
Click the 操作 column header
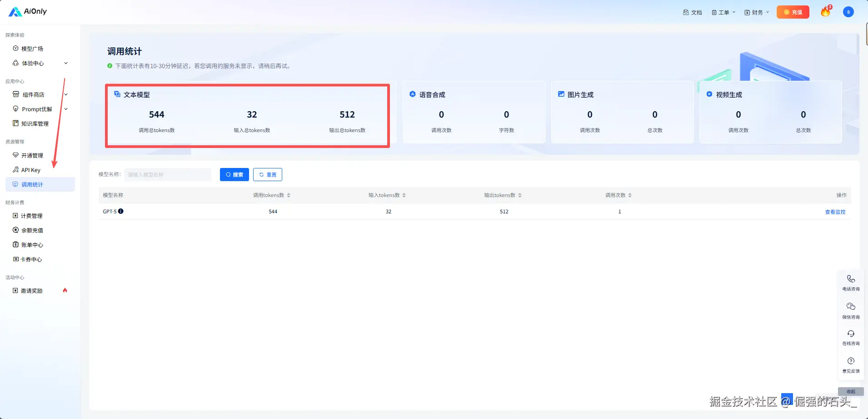click(842, 195)
